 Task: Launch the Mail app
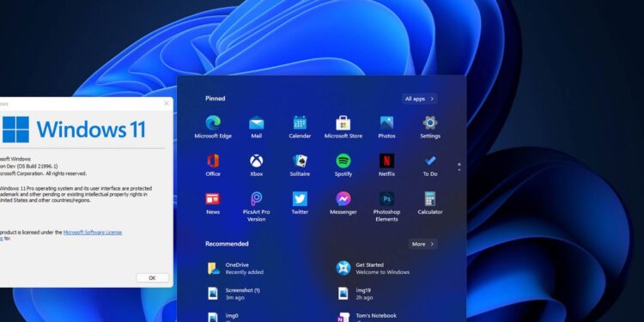tap(256, 127)
